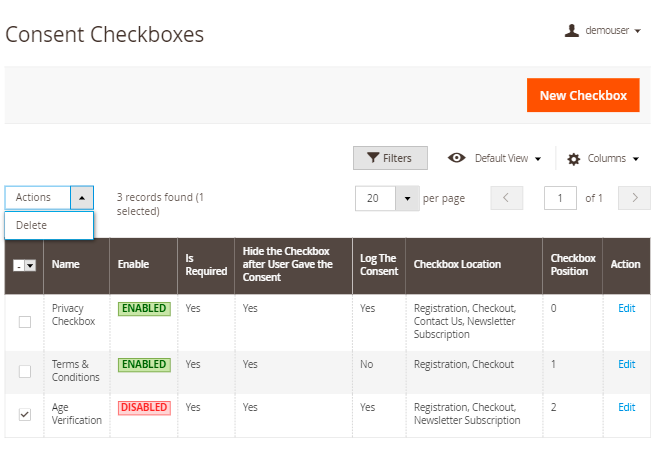Screen dimensions: 664x459
Task: Click the demouser account icon
Action: [572, 31]
